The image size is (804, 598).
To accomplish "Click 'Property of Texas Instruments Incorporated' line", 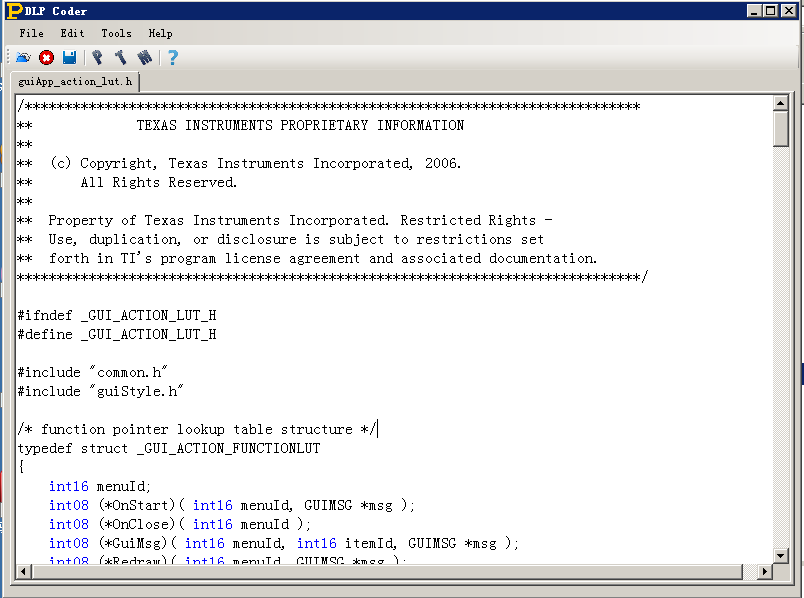I will click(285, 221).
